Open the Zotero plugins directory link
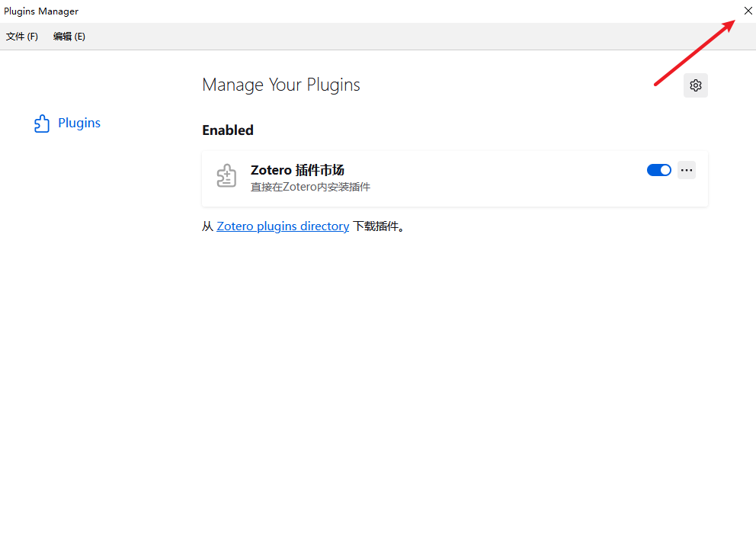Viewport: 756px width, 555px height. (283, 226)
